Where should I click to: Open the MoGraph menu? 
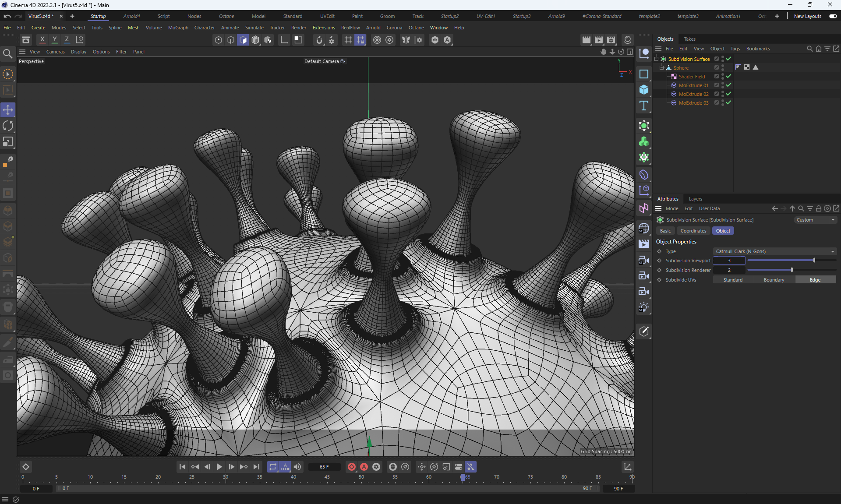[x=178, y=28]
